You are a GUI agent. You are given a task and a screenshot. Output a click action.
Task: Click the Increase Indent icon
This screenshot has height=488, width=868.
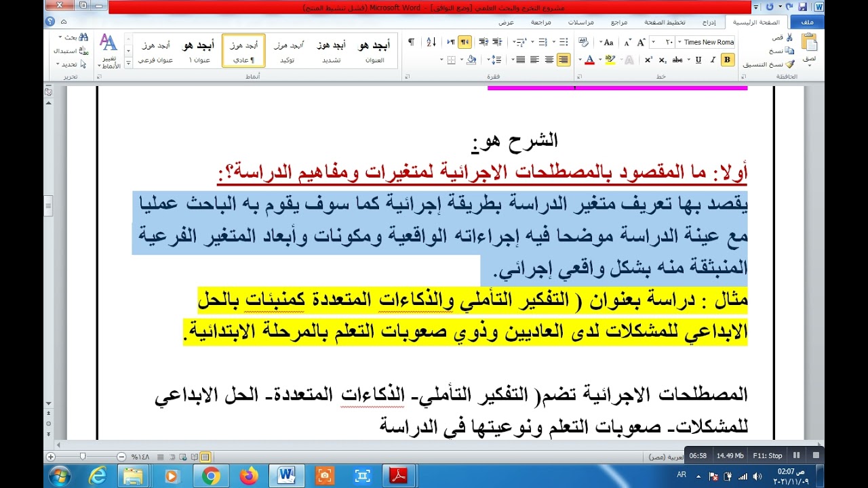(x=483, y=42)
